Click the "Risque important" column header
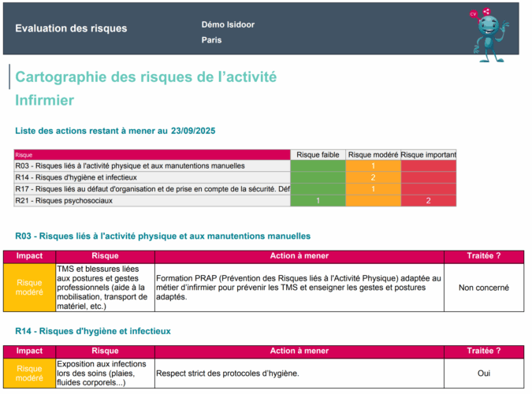Screen dimensions: 532x394 [428, 154]
